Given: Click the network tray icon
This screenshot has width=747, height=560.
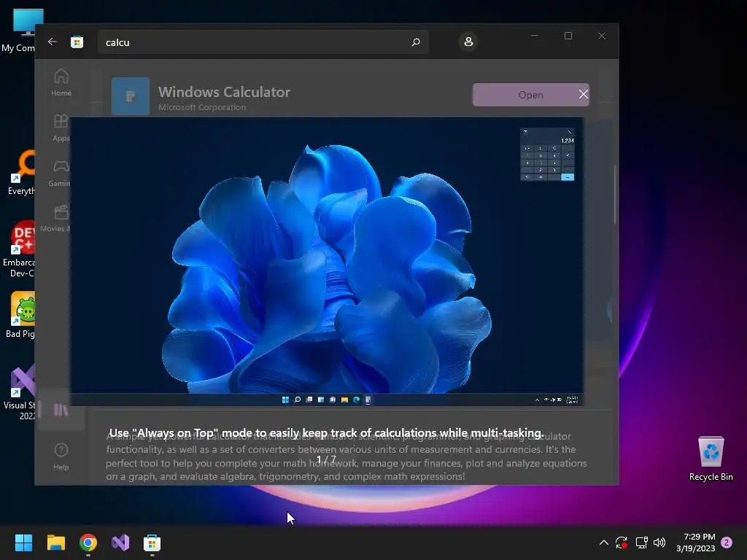Looking at the screenshot, I should [641, 542].
